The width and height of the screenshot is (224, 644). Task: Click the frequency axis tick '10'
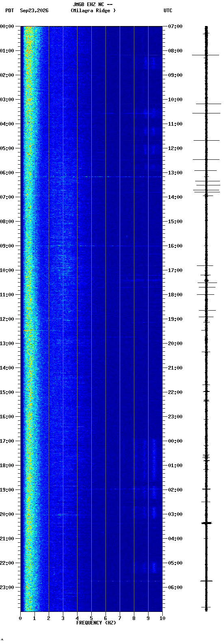(162, 618)
